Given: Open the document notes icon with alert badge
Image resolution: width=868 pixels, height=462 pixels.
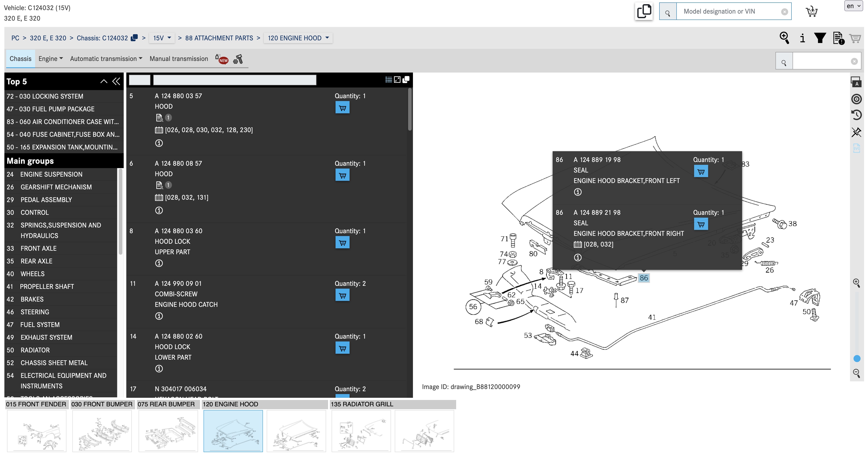Looking at the screenshot, I should click(x=838, y=38).
